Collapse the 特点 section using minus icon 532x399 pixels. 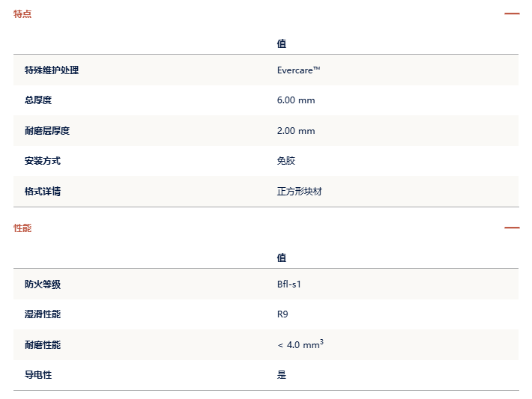(x=512, y=13)
